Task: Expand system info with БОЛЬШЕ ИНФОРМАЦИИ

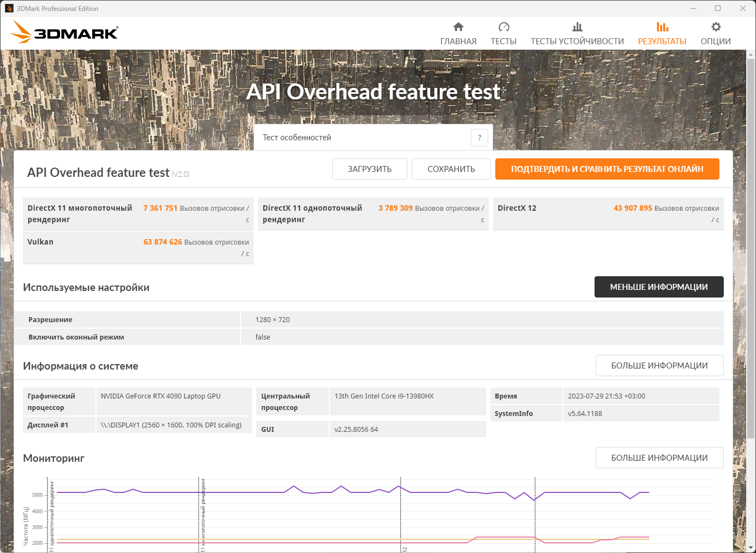Action: [659, 366]
